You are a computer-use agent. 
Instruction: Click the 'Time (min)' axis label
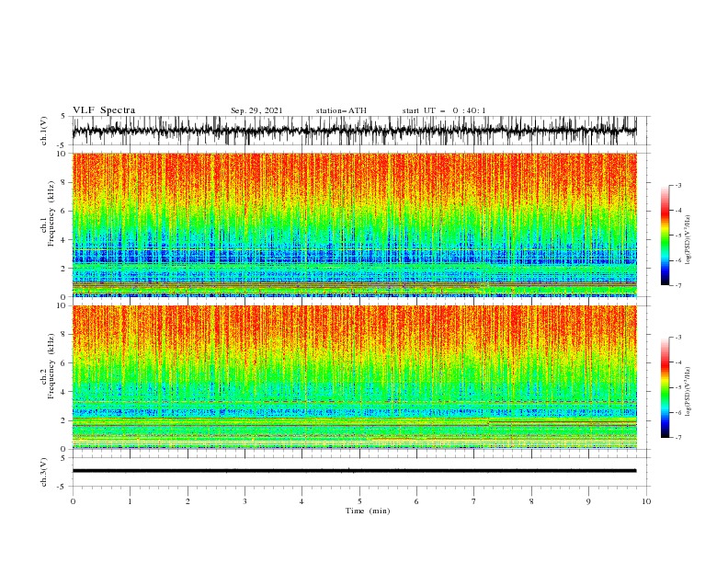[368, 511]
